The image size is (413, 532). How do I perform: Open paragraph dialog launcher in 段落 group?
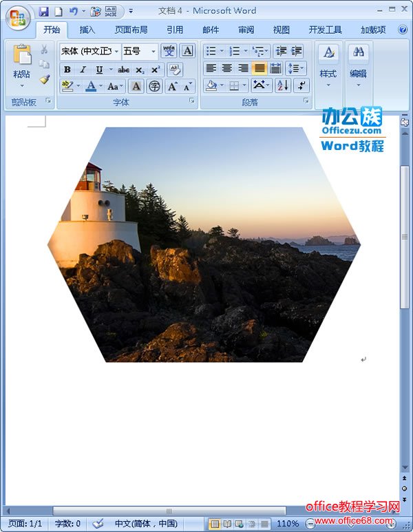pos(306,100)
